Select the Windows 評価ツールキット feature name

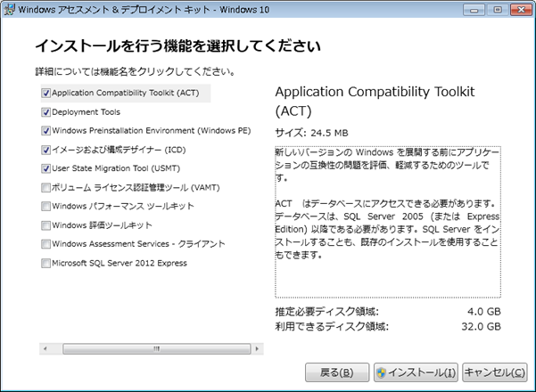point(102,225)
